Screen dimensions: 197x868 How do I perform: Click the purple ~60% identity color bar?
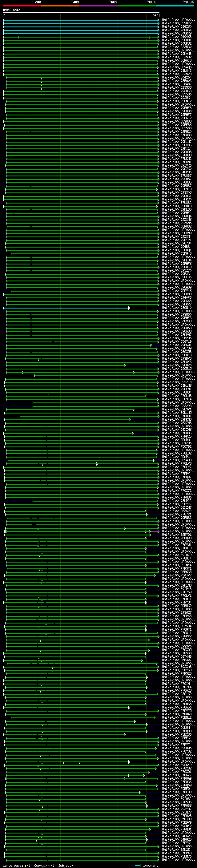coord(98,6)
